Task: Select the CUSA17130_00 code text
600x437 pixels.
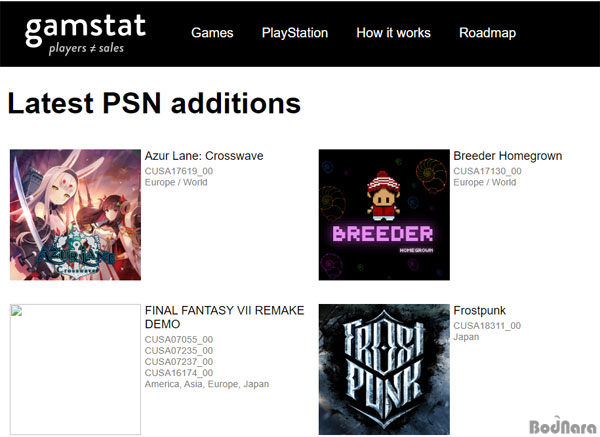Action: click(x=488, y=171)
